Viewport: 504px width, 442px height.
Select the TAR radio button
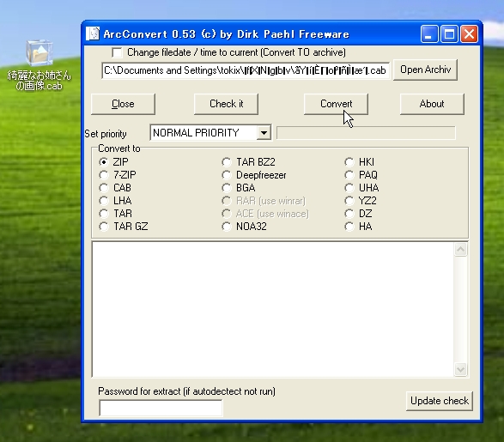tap(104, 214)
